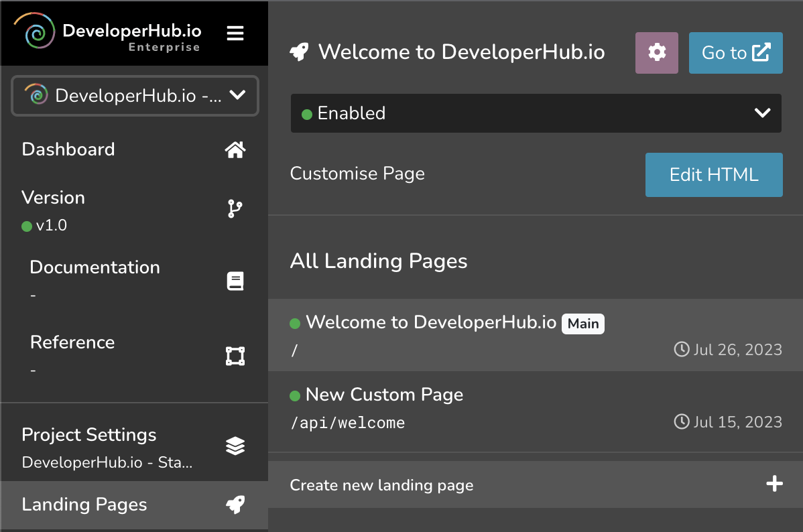Image resolution: width=803 pixels, height=532 pixels.
Task: Click the Landing Pages rocket icon
Action: click(235, 505)
